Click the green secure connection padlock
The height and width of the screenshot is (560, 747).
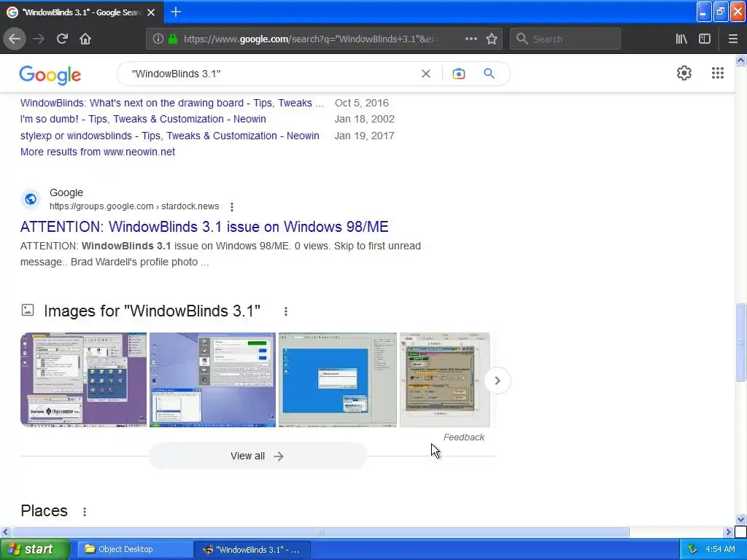click(x=173, y=39)
